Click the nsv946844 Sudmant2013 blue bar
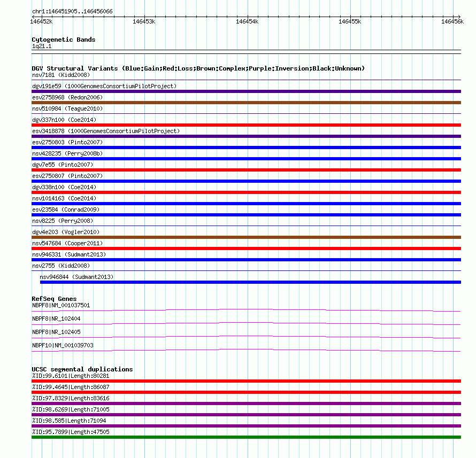Image resolution: width=476 pixels, height=458 pixels. [x=250, y=282]
